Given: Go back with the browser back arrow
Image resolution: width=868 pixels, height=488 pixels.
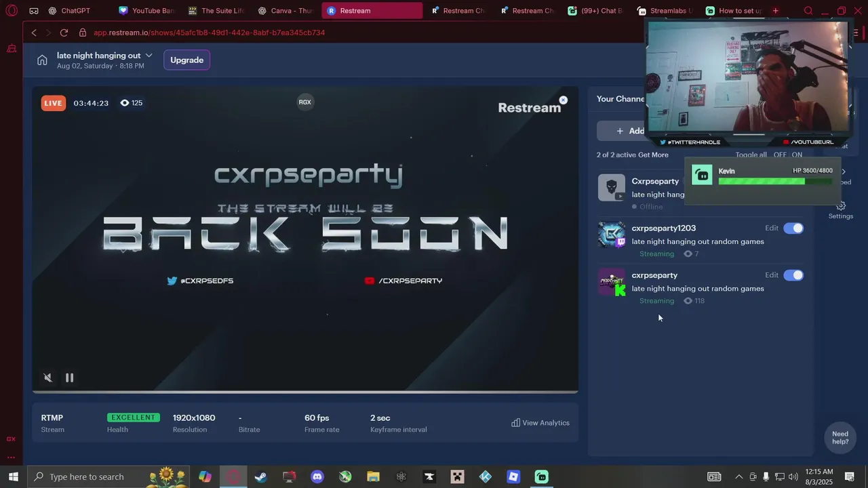Looking at the screenshot, I should pyautogui.click(x=34, y=33).
